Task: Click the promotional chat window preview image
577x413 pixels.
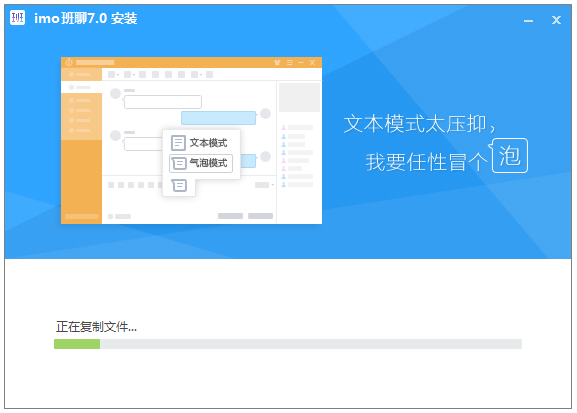Action: coord(191,140)
